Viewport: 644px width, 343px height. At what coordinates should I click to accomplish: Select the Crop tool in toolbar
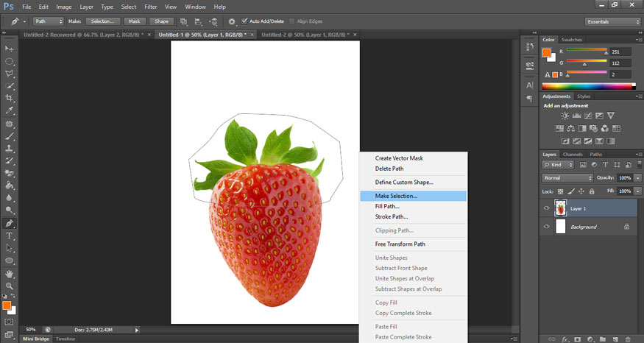click(x=10, y=97)
